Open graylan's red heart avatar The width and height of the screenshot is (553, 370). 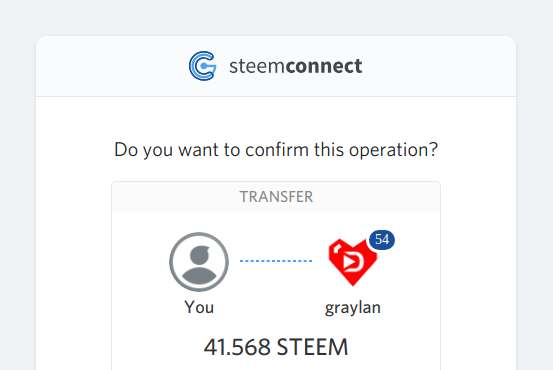[x=353, y=262]
